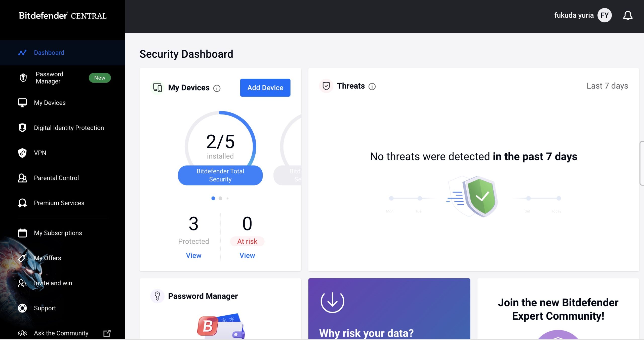This screenshot has height=340, width=644.
Task: Open Dashboard in the sidebar
Action: 63,53
